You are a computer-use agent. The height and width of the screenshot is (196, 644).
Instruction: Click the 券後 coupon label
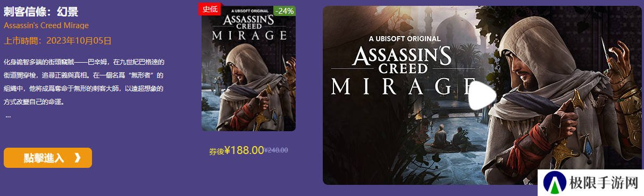(x=216, y=151)
